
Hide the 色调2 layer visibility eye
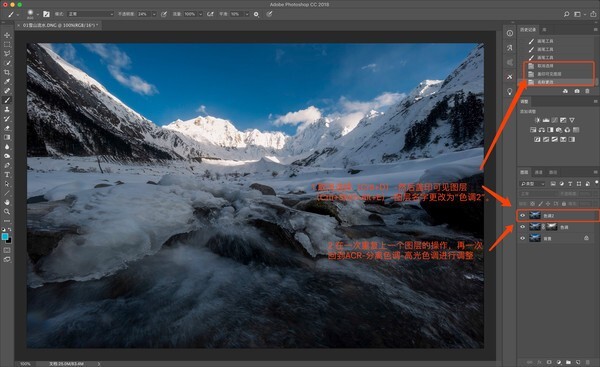coord(522,216)
